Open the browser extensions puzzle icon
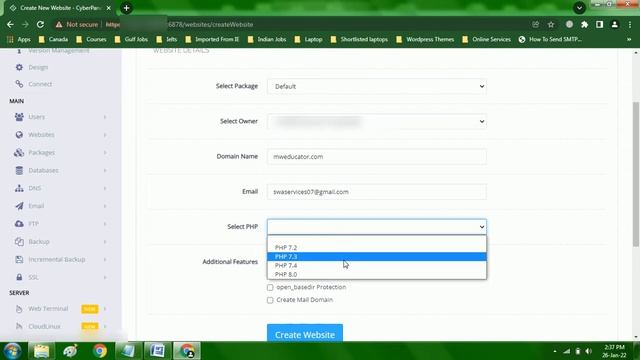The height and width of the screenshot is (360, 640). 584,24
